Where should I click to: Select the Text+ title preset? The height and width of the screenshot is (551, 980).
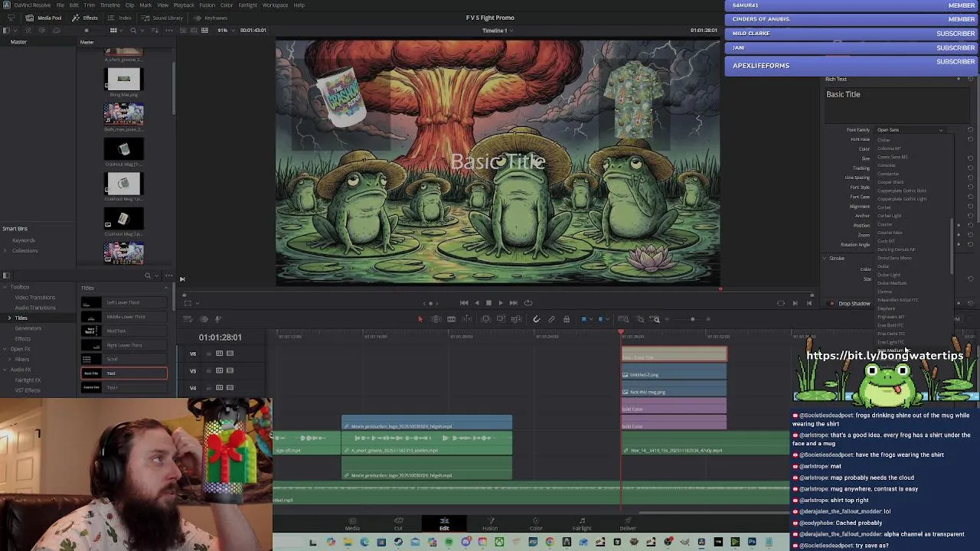click(x=124, y=387)
